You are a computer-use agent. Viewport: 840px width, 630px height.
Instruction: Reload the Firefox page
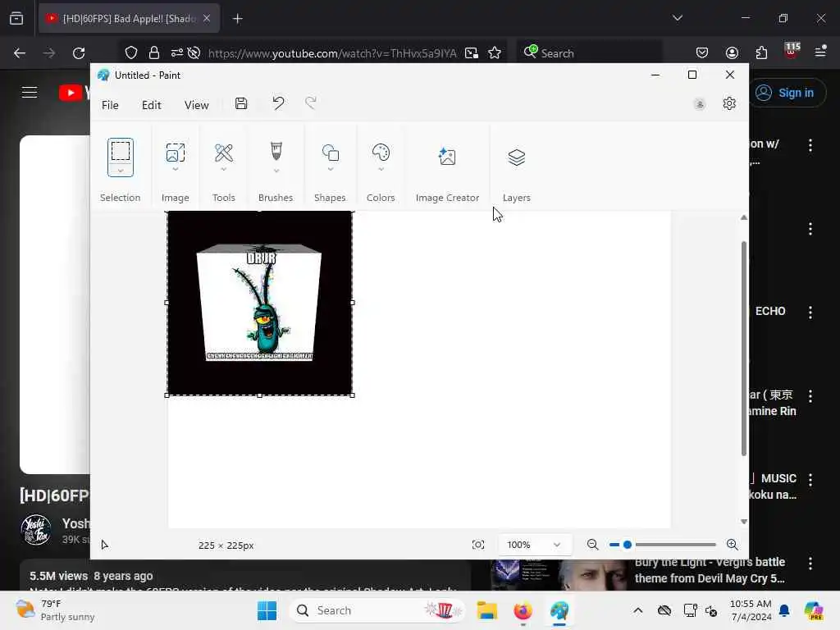(x=79, y=53)
